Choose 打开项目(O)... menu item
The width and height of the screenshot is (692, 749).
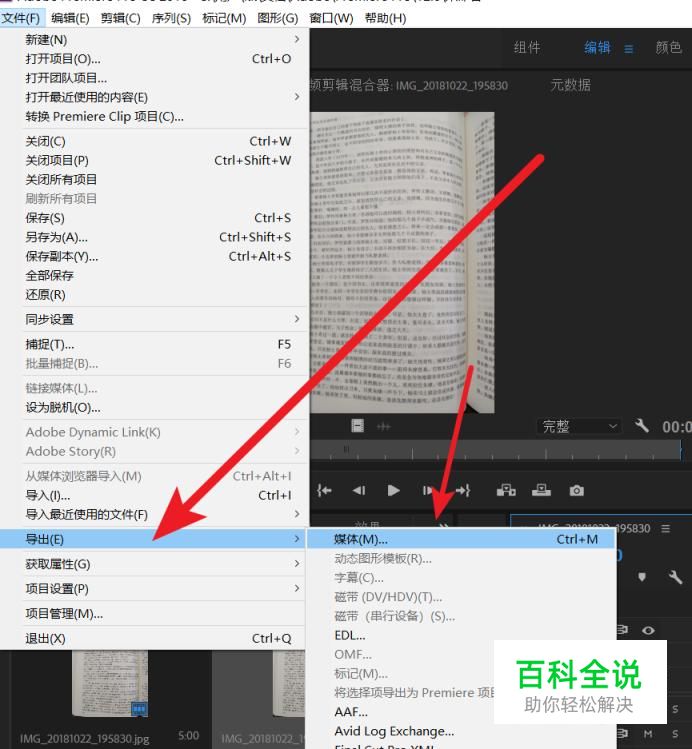(x=155, y=59)
